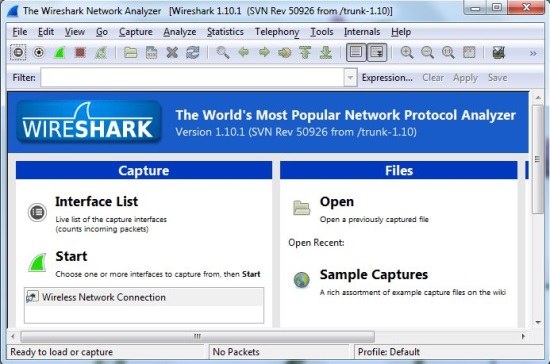Expand the Filter history dropdown arrow
The height and width of the screenshot is (364, 550).
350,77
